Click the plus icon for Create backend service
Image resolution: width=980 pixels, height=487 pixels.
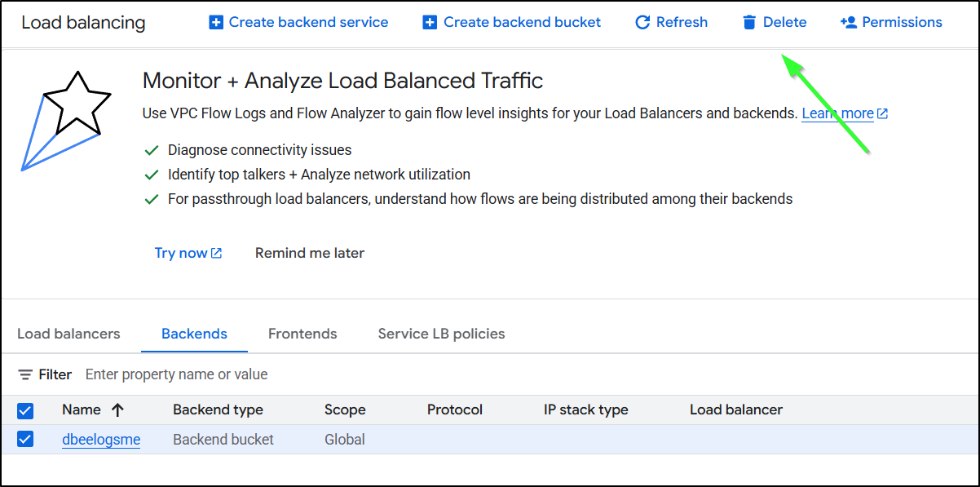[216, 23]
